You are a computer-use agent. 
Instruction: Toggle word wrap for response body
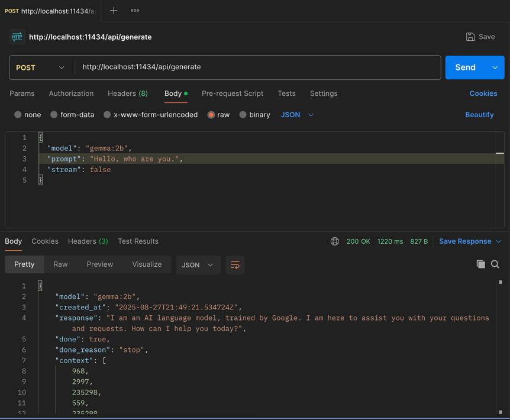pyautogui.click(x=235, y=265)
